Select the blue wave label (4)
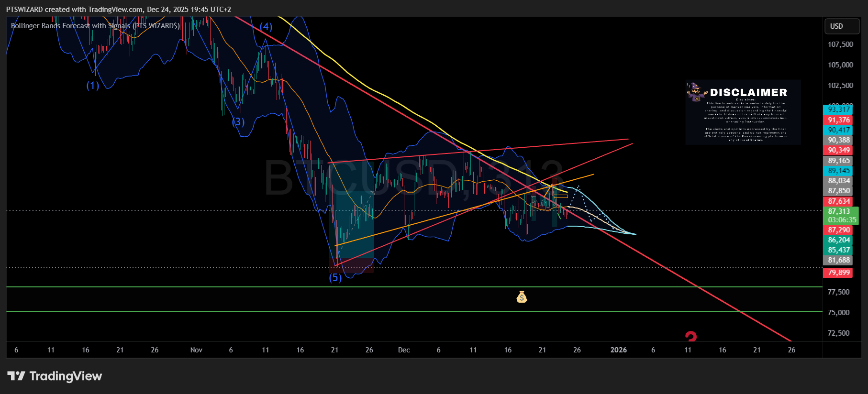868x394 pixels. tap(266, 27)
